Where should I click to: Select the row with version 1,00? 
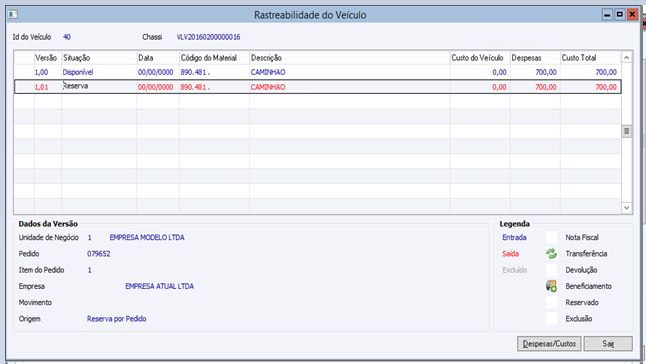(x=317, y=72)
